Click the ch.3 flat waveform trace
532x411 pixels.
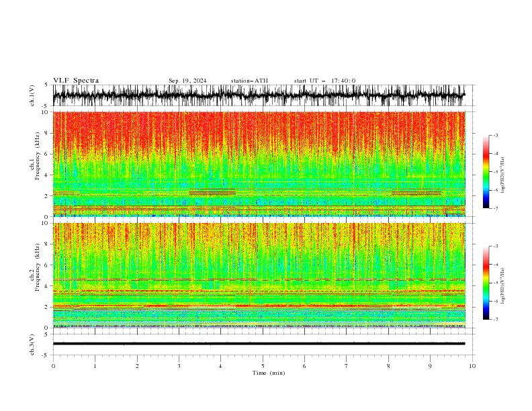pyautogui.click(x=259, y=344)
